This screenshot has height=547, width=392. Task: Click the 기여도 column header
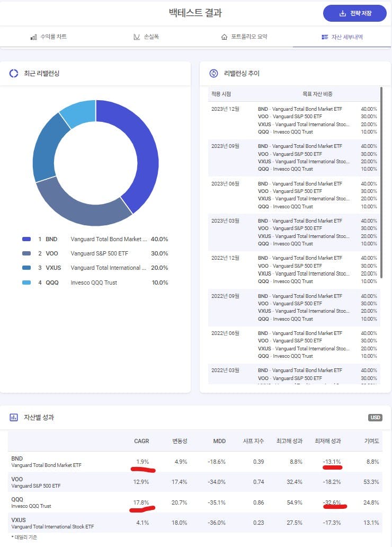click(x=372, y=441)
